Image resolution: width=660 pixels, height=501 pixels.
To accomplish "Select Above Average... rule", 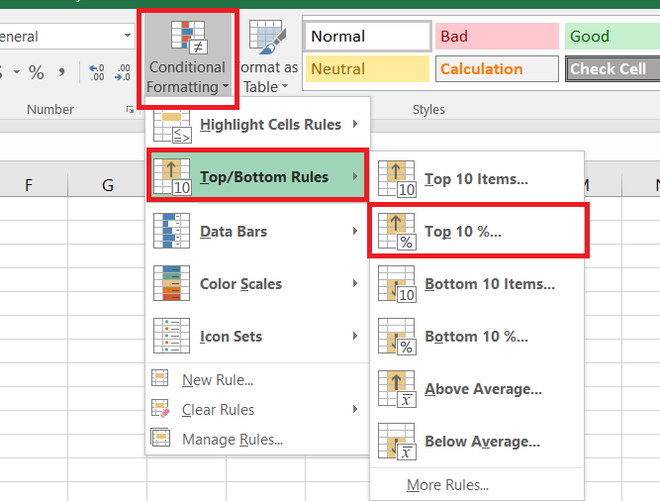I will click(477, 389).
